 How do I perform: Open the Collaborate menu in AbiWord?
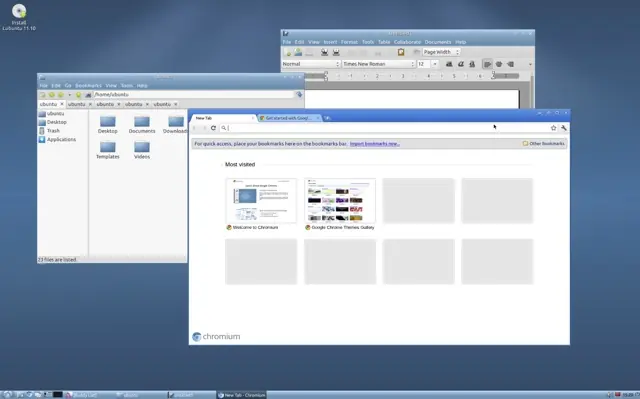tap(407, 42)
